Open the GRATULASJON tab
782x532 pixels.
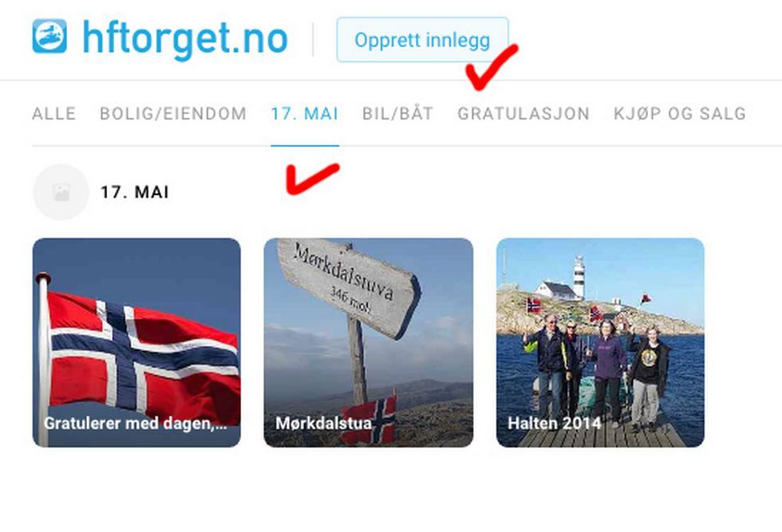(x=523, y=114)
